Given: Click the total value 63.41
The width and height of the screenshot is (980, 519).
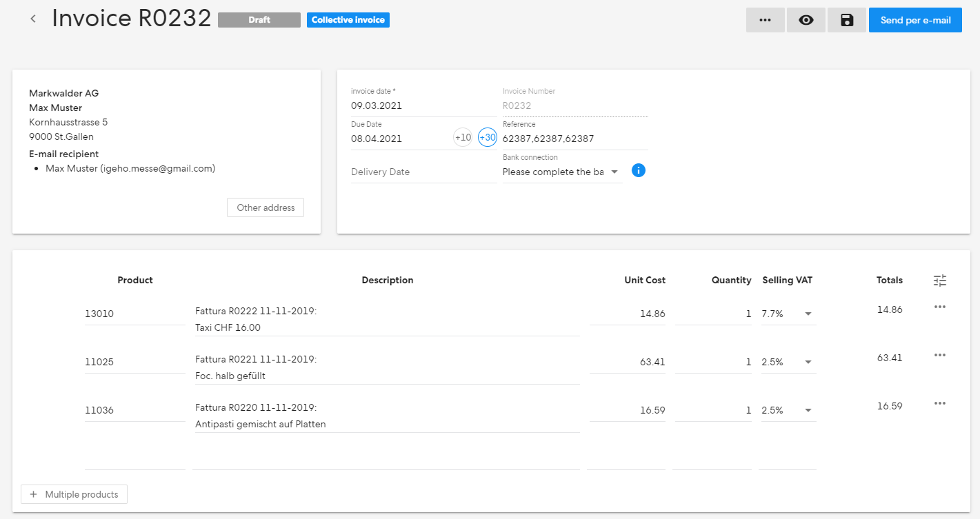Looking at the screenshot, I should click(890, 358).
